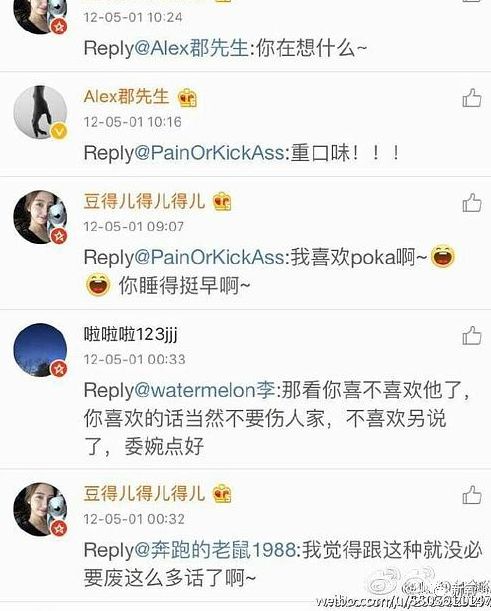The width and height of the screenshot is (491, 611).
Task: Open 啦啦啦123jjj's night sky avatar
Action: pos(40,350)
